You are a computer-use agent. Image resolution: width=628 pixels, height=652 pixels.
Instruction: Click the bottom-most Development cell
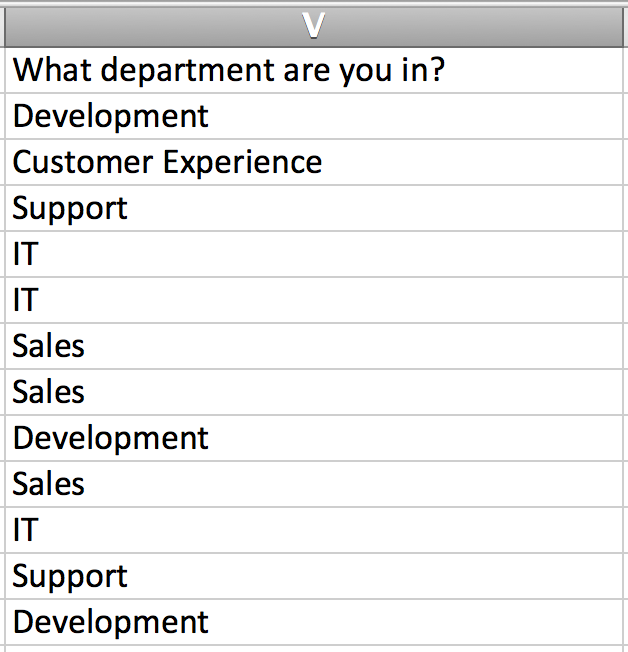coord(111,623)
